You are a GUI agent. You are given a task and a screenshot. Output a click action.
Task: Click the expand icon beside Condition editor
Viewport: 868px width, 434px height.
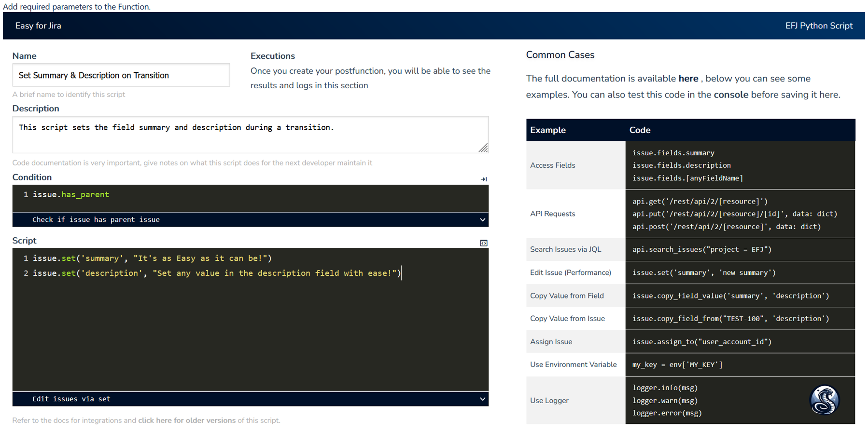[483, 179]
